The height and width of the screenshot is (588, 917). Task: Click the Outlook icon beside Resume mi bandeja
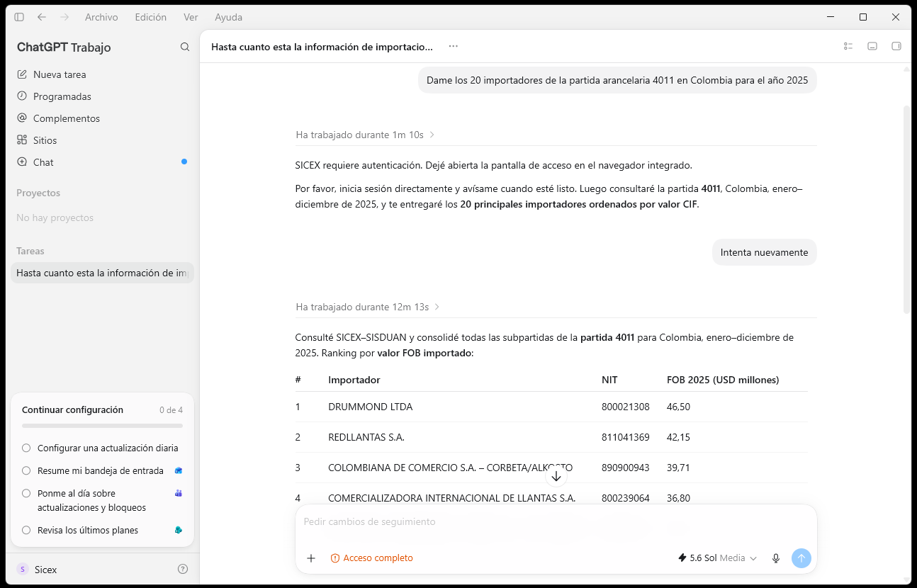point(179,470)
